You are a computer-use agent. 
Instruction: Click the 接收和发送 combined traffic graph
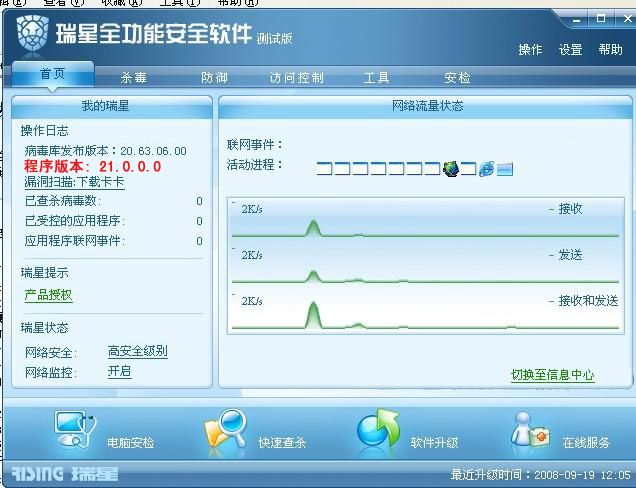[x=425, y=311]
